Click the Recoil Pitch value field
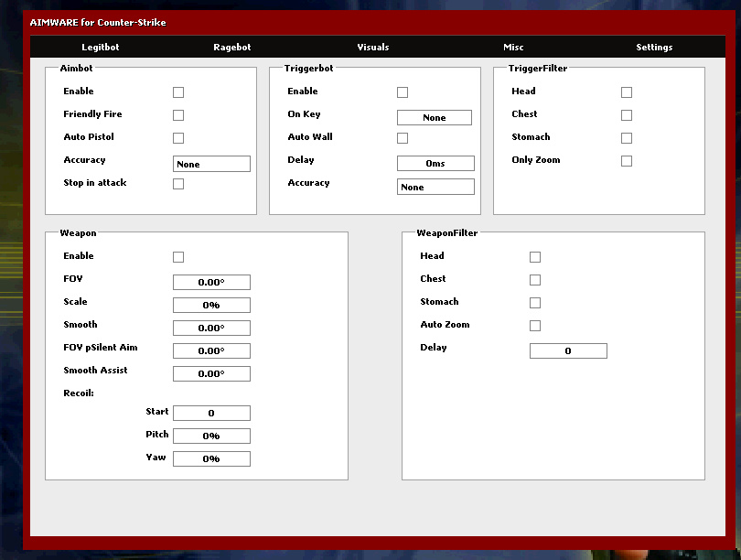 click(x=211, y=436)
